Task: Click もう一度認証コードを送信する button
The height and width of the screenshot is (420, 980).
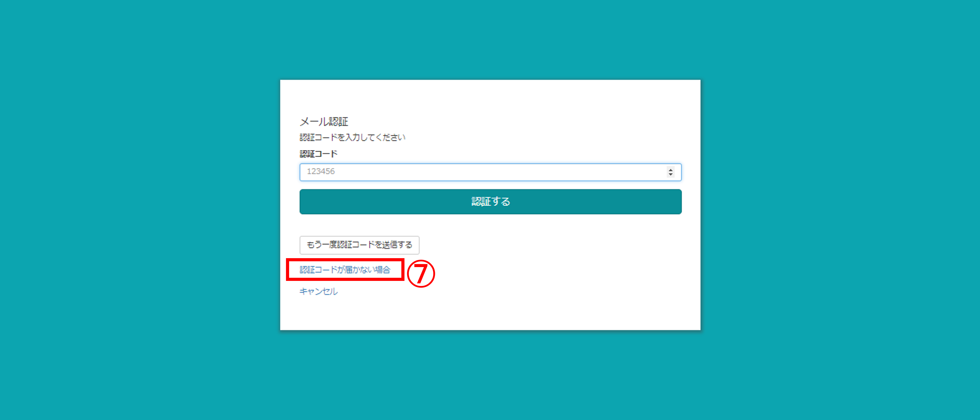Action: point(359,245)
